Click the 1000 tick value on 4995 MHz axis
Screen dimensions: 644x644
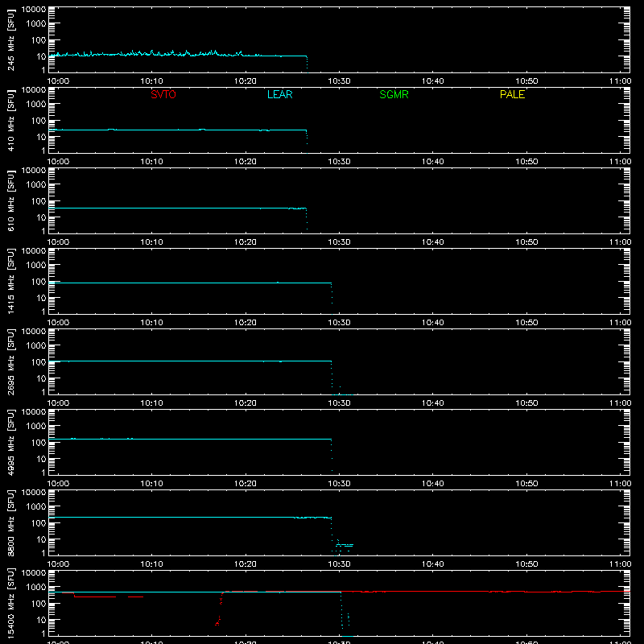(x=36, y=427)
